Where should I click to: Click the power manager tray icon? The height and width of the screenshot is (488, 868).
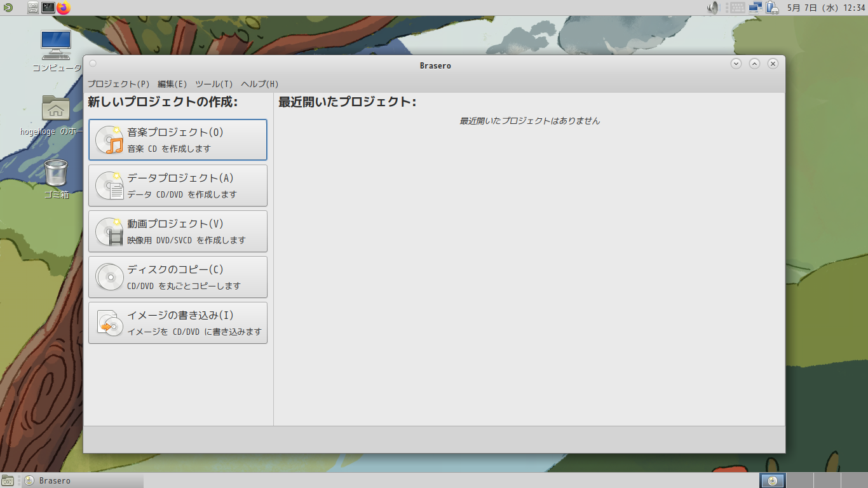tap(772, 8)
